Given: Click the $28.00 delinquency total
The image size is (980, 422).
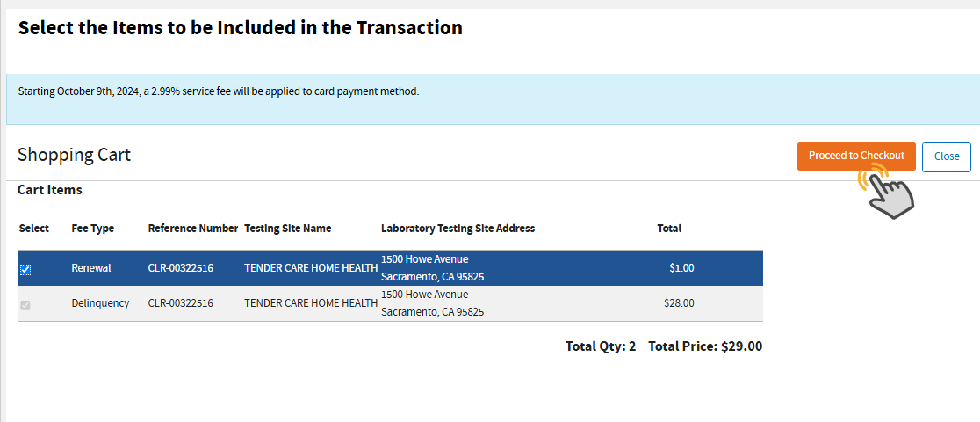Looking at the screenshot, I should pos(679,303).
